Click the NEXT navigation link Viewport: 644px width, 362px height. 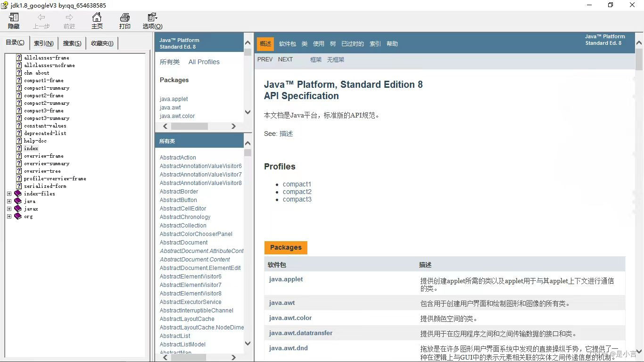(x=285, y=59)
